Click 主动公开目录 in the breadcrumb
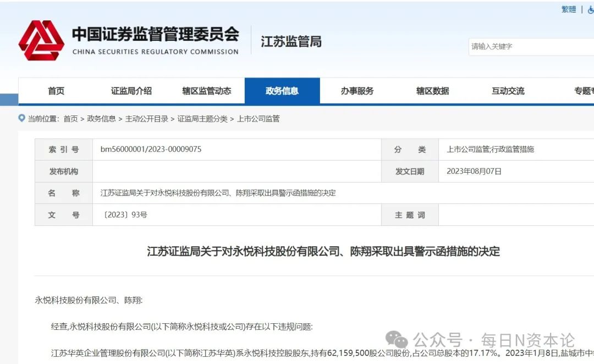The image size is (594, 364). (147, 119)
